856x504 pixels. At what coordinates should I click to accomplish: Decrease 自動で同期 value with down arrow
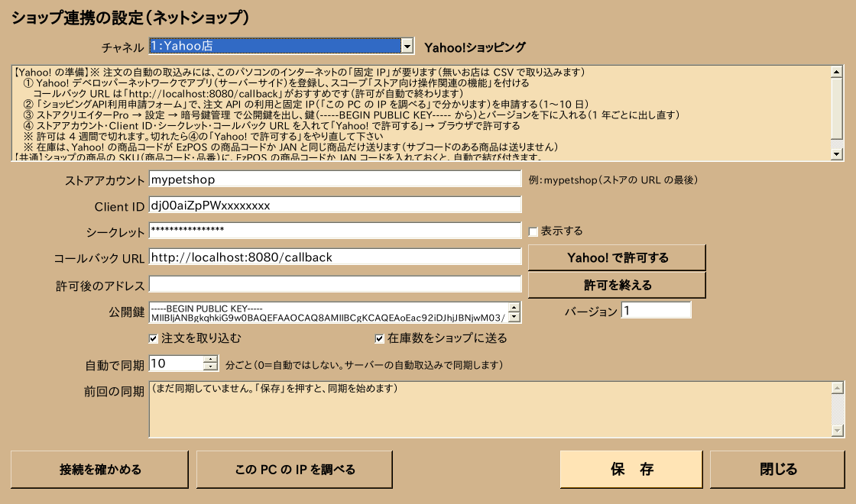pyautogui.click(x=211, y=367)
